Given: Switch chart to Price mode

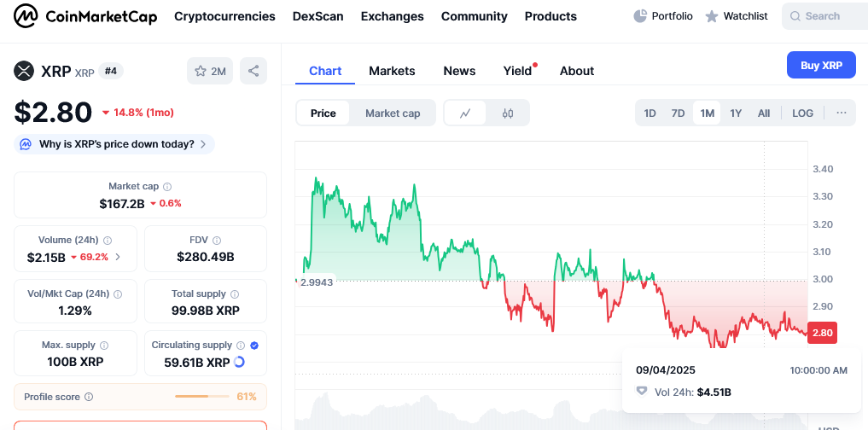Looking at the screenshot, I should (323, 113).
